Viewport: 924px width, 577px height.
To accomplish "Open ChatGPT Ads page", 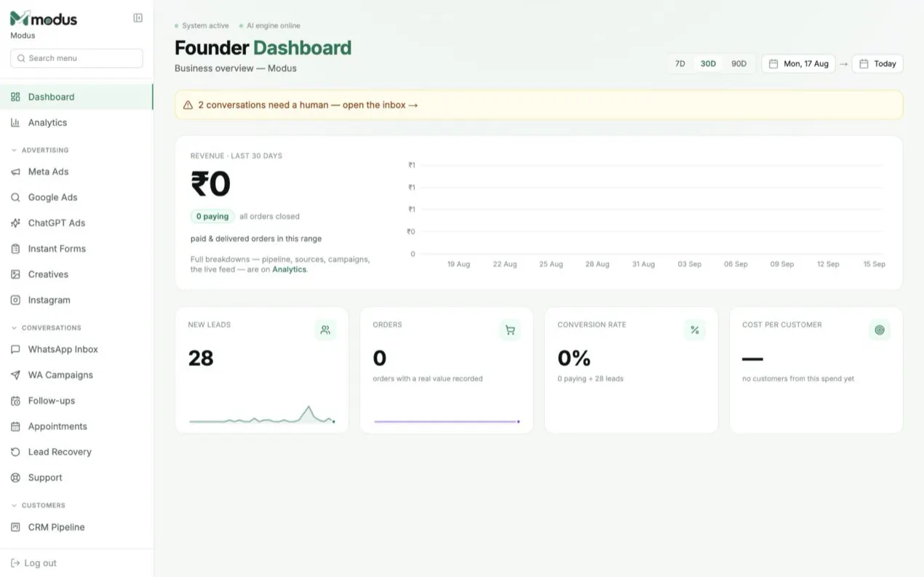I will click(76, 223).
